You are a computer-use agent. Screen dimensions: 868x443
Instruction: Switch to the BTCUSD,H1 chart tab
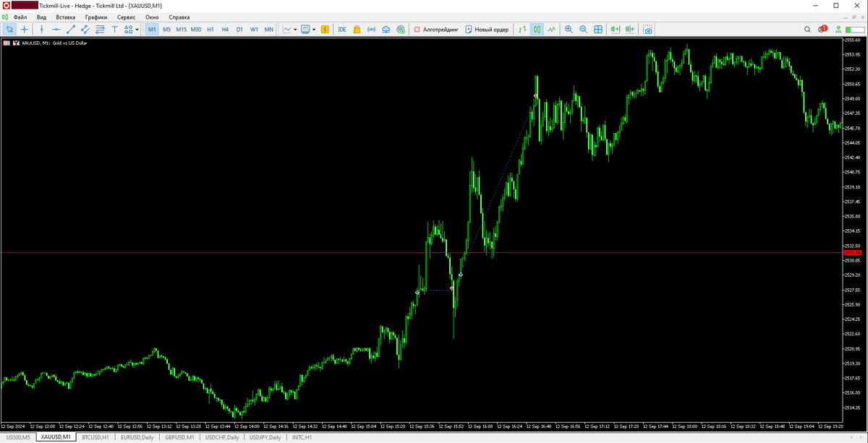[x=95, y=437]
